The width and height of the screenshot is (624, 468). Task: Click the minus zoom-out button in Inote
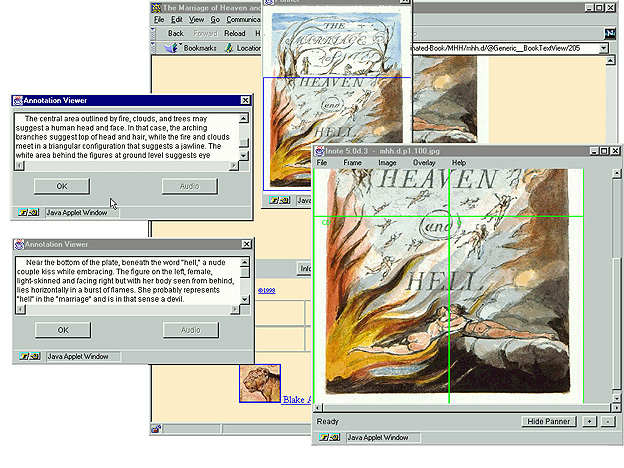[x=608, y=421]
